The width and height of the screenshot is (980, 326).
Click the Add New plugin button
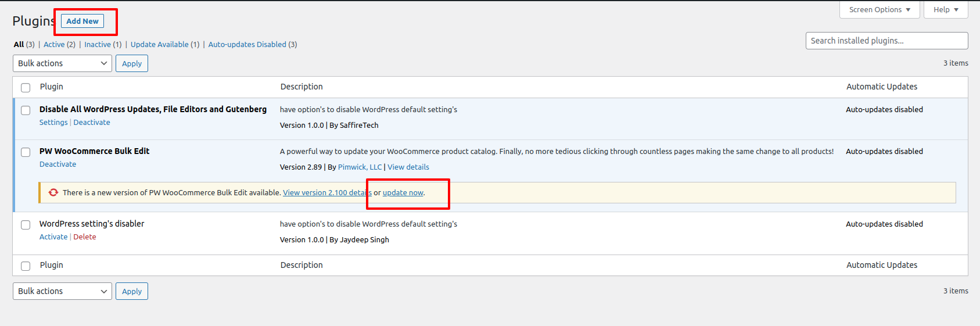tap(82, 21)
